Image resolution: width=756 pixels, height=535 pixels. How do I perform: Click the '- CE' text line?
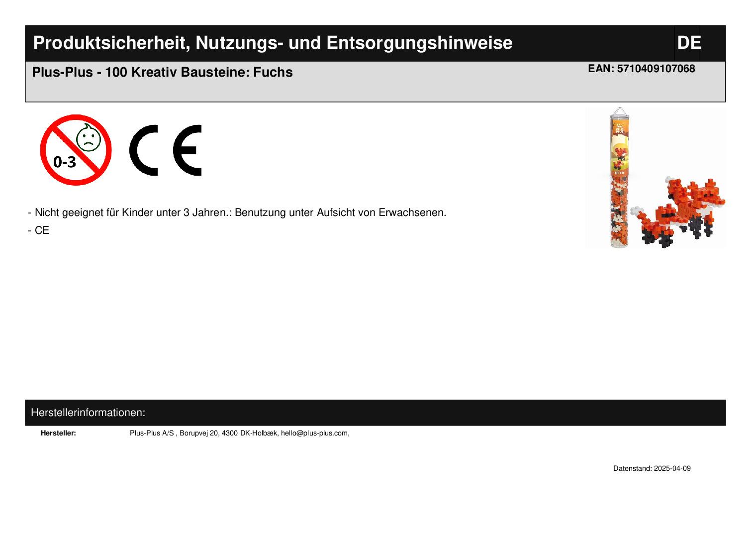pyautogui.click(x=39, y=230)
